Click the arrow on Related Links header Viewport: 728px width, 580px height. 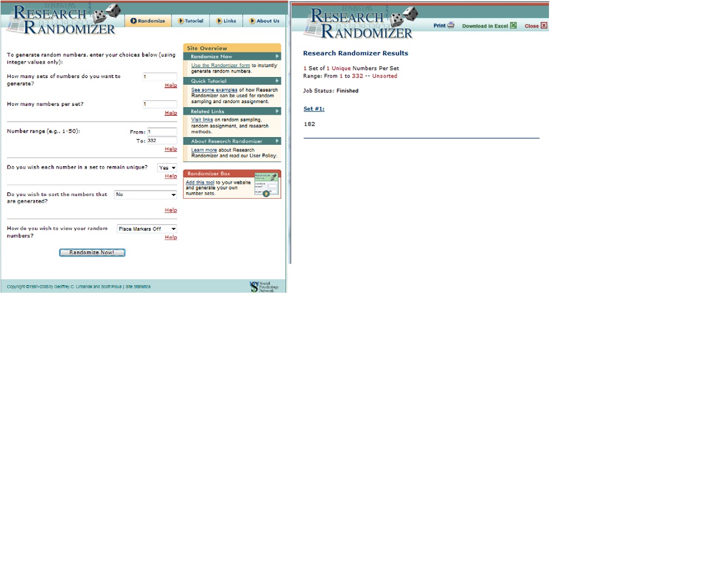pyautogui.click(x=277, y=111)
